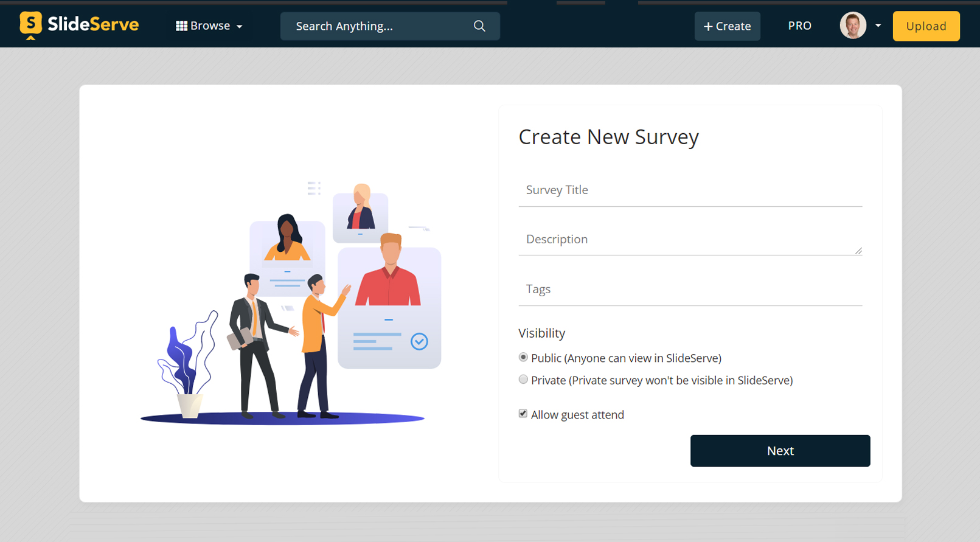Click the user profile avatar
The width and height of the screenshot is (980, 542).
click(853, 26)
